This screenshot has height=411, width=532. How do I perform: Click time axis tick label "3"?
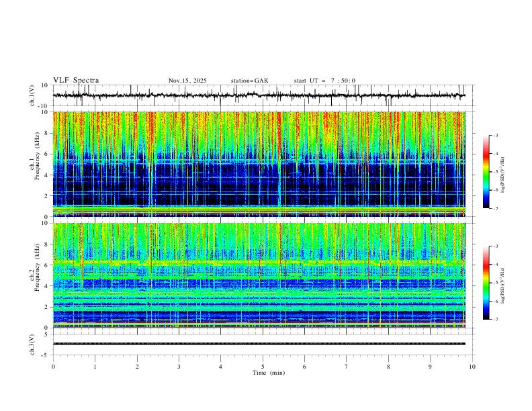(x=179, y=367)
